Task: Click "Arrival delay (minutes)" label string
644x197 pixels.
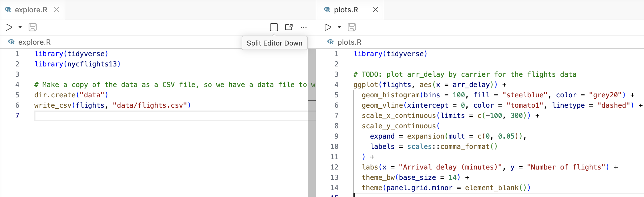Action: (450, 167)
